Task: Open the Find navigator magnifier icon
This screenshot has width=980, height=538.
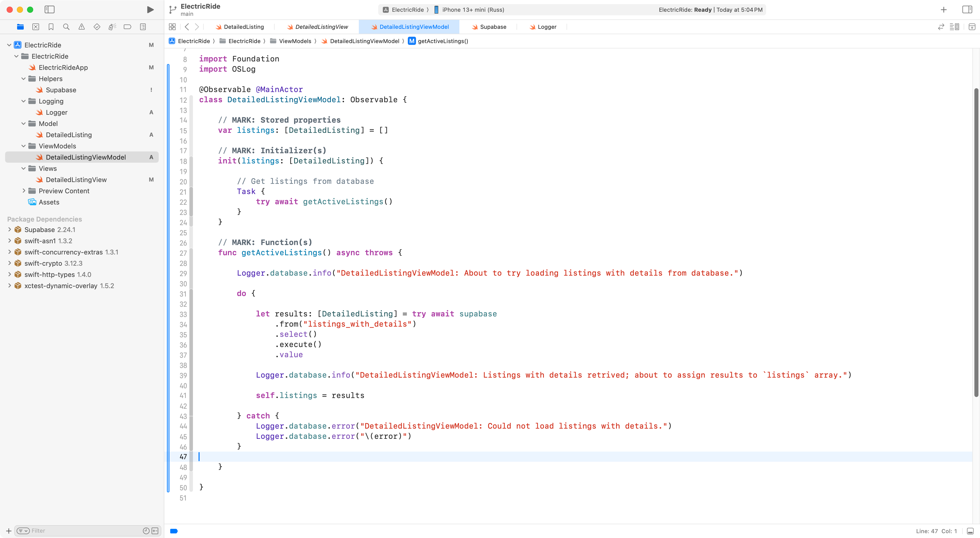Action: point(66,27)
